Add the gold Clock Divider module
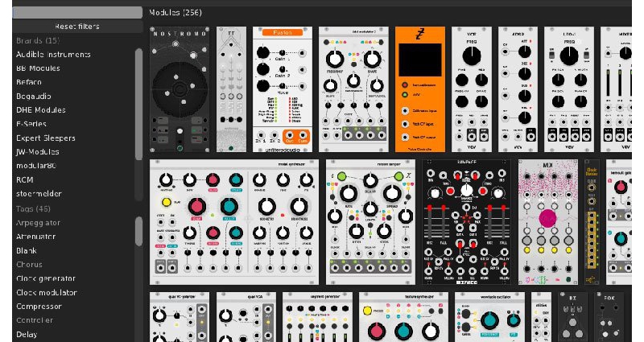Image resolution: width=644 pixels, height=342 pixels. pos(592,222)
